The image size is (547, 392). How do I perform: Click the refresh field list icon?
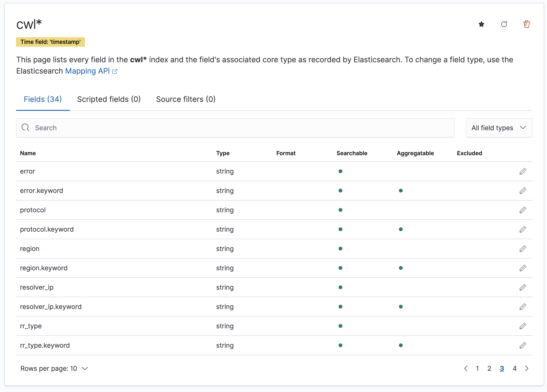(x=504, y=24)
